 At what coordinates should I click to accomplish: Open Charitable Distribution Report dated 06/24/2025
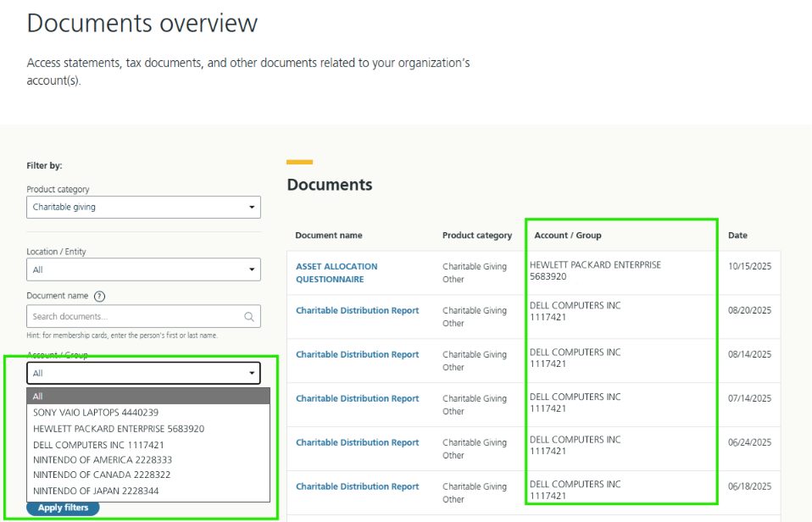[358, 442]
